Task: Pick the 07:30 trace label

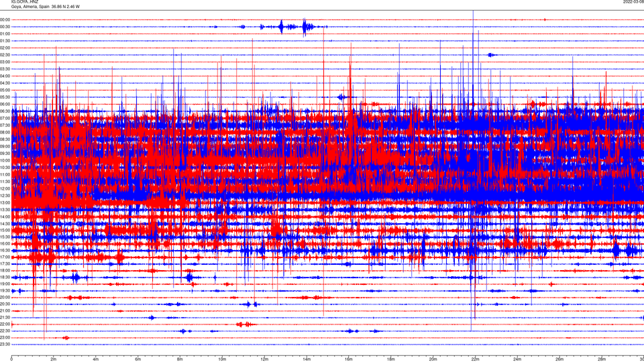Action: click(x=5, y=125)
